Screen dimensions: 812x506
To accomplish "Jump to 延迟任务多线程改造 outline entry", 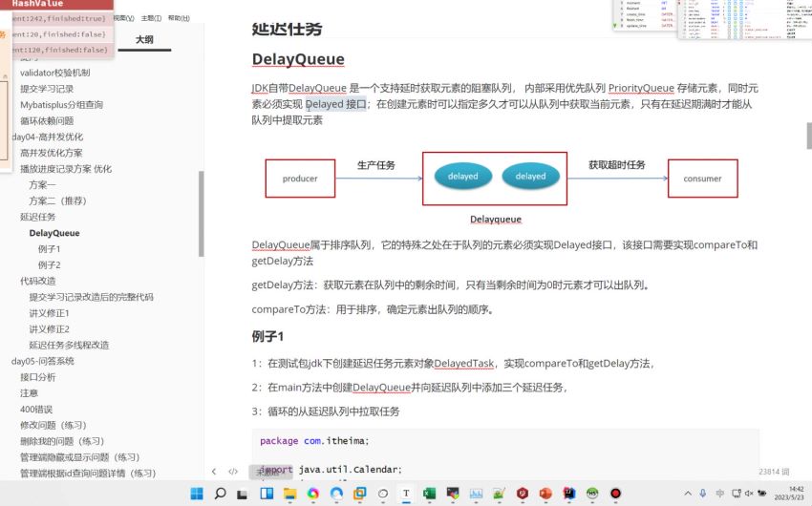I will point(69,345).
